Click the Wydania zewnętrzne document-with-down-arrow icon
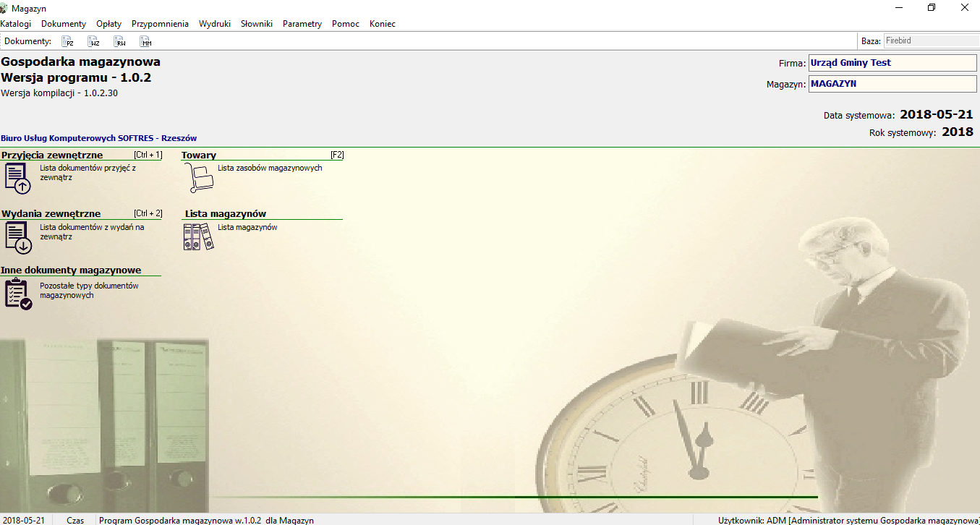The width and height of the screenshot is (980, 525). pyautogui.click(x=18, y=238)
